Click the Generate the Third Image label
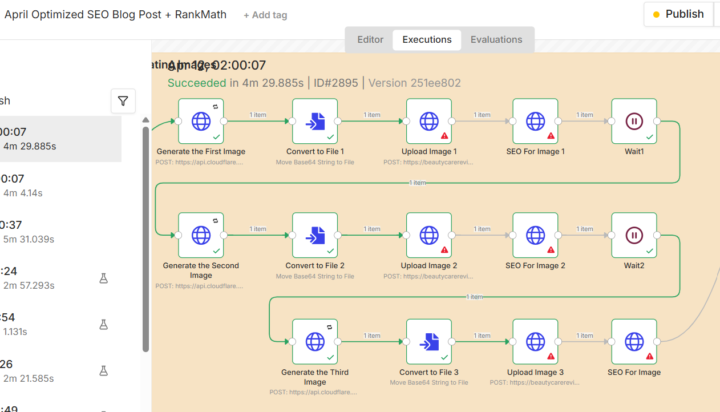 [x=315, y=377]
